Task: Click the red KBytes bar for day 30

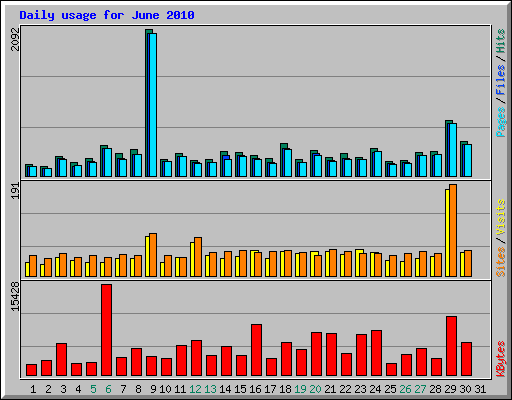Action: (467, 359)
